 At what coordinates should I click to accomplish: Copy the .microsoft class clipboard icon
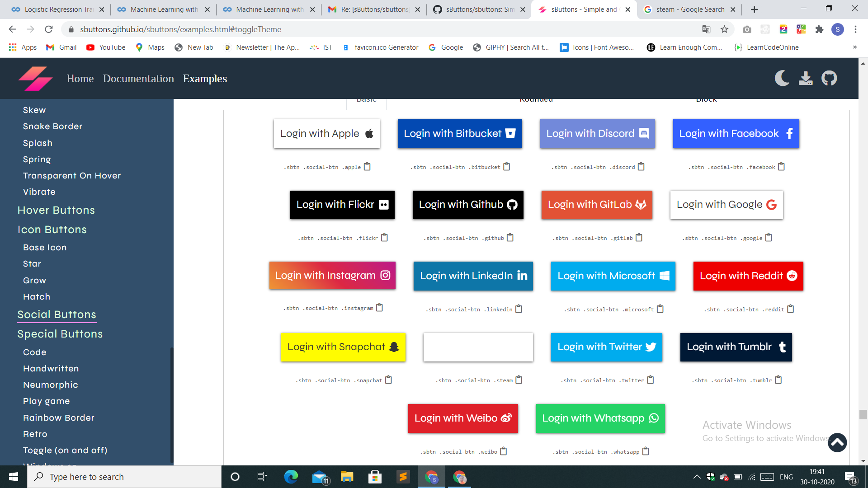pyautogui.click(x=660, y=309)
